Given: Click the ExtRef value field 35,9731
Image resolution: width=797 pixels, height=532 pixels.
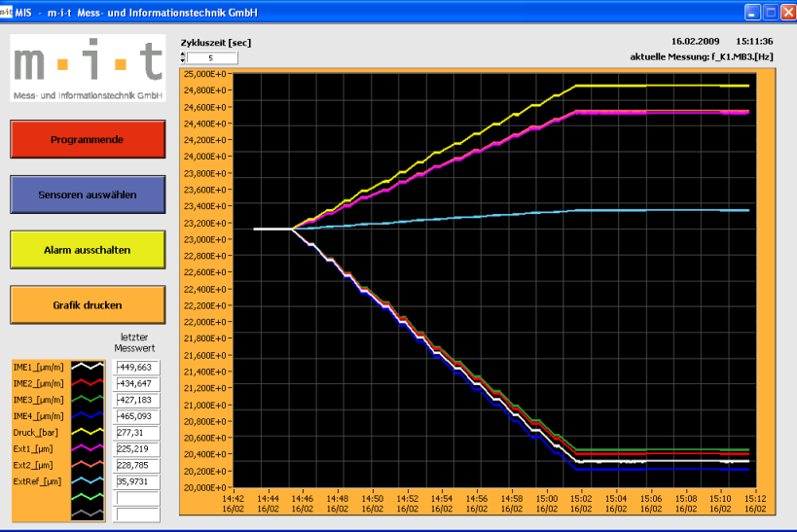Looking at the screenshot, I should [136, 481].
